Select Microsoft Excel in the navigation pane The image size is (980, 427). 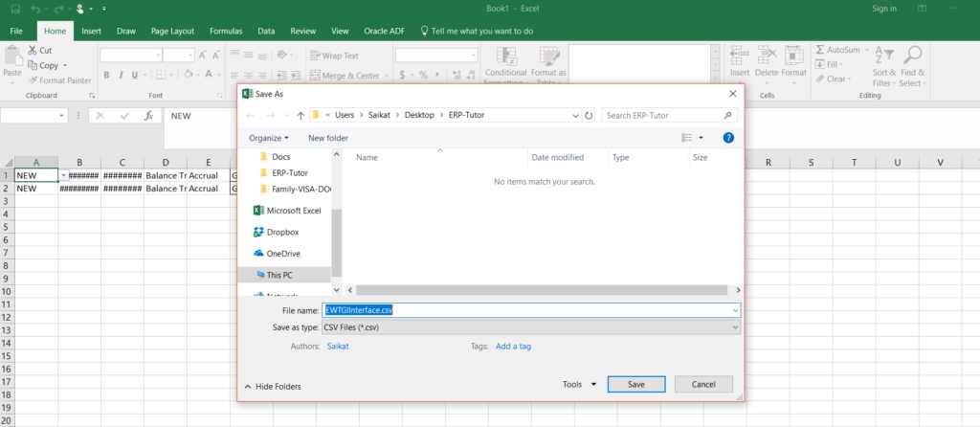point(293,210)
